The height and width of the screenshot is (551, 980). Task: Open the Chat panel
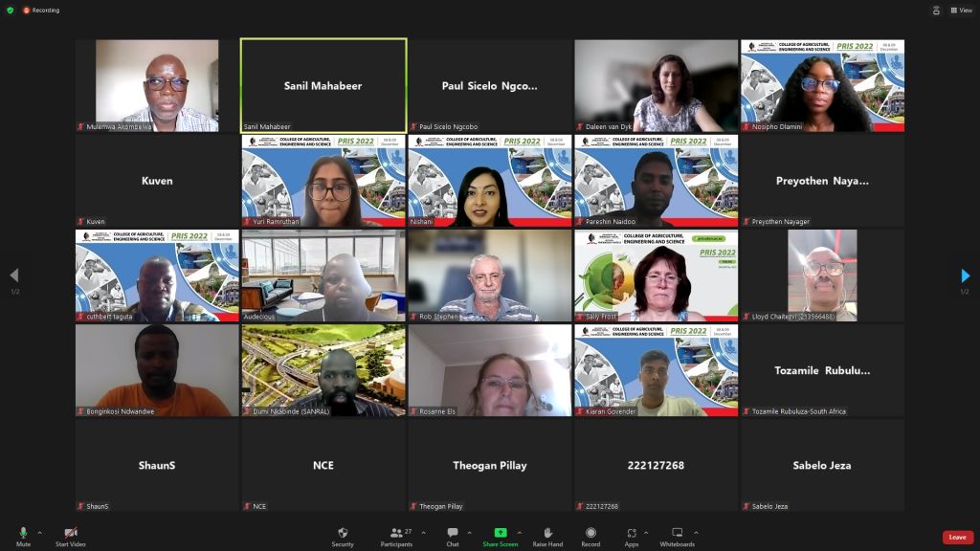pos(452,536)
